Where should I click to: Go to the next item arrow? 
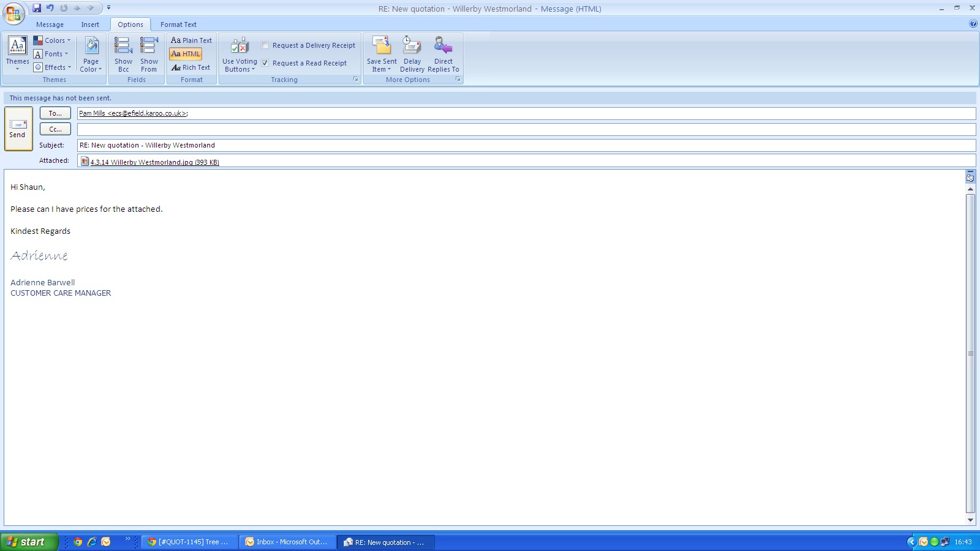[x=91, y=8]
